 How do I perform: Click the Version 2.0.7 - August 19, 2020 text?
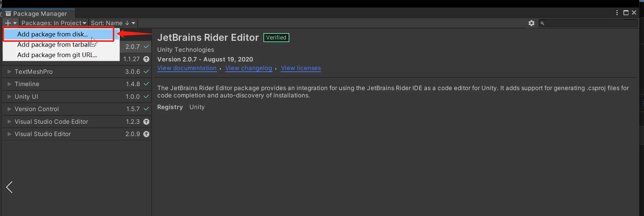(205, 59)
